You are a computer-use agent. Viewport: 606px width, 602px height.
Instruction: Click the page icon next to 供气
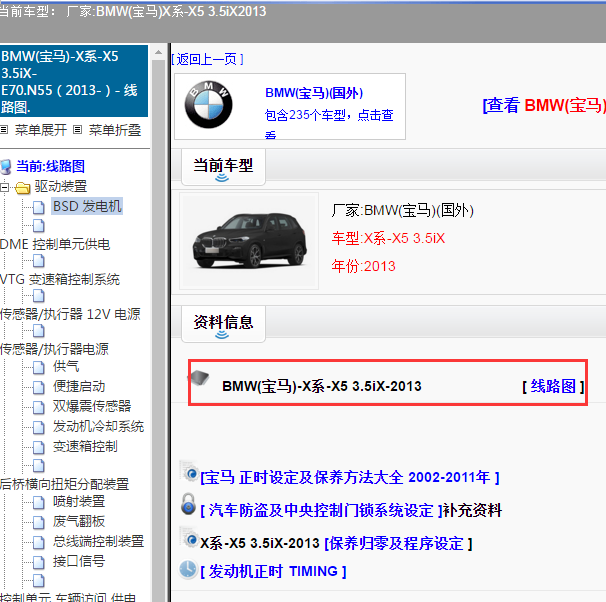tap(38, 367)
